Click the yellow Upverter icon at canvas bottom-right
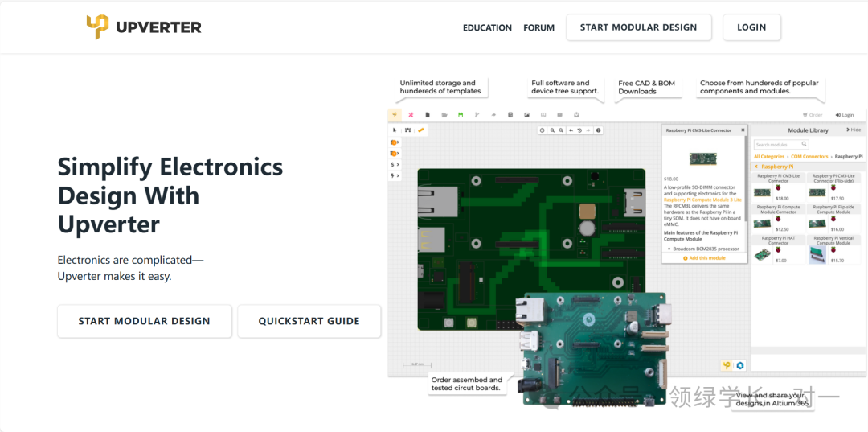 click(727, 365)
